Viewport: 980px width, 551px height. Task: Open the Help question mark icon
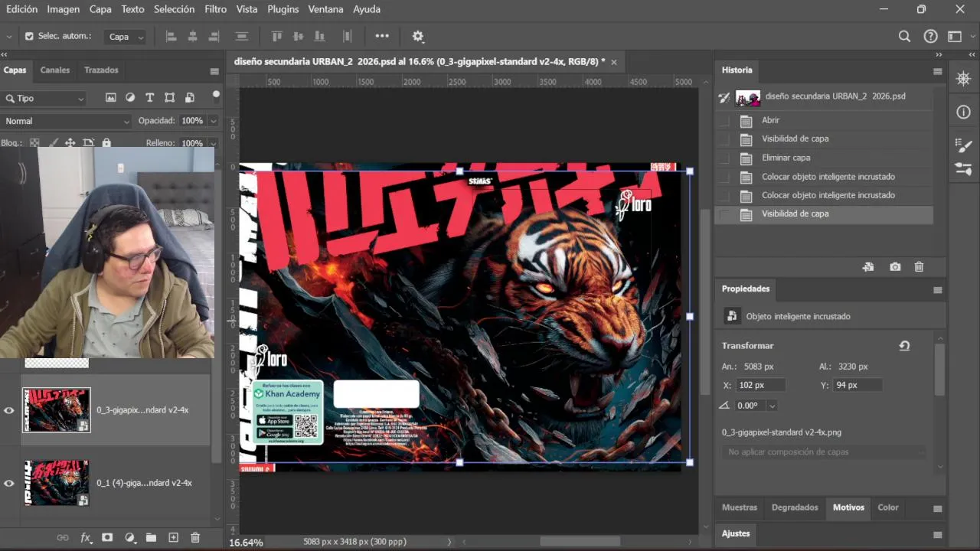pos(930,36)
